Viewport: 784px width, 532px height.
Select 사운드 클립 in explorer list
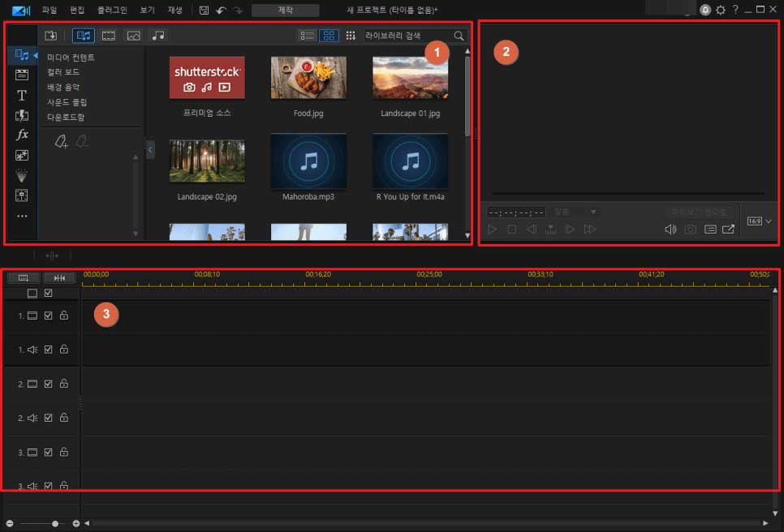click(x=67, y=102)
